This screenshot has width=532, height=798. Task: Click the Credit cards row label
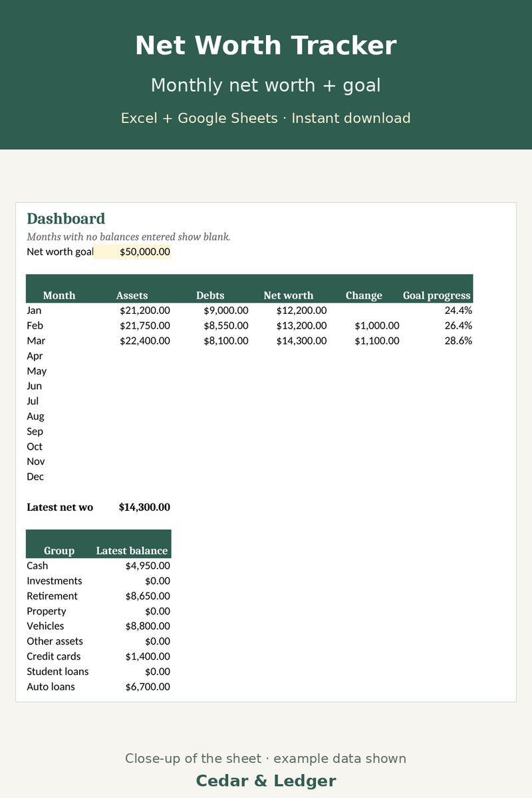[x=54, y=656]
